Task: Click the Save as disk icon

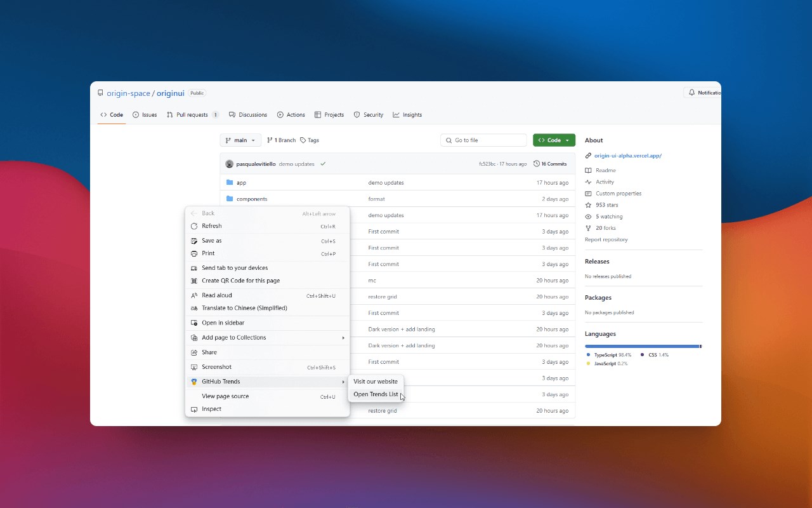Action: [194, 241]
